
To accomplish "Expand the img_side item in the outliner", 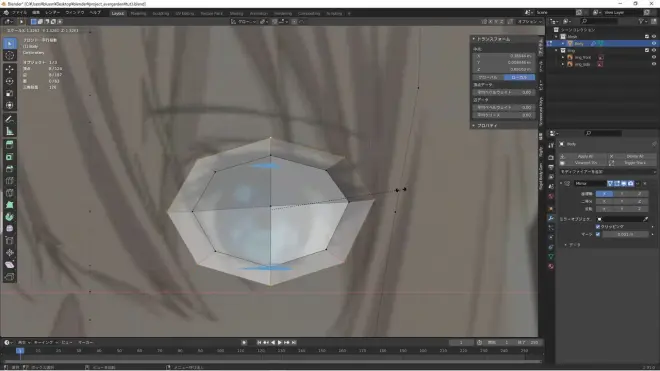I will (x=563, y=64).
